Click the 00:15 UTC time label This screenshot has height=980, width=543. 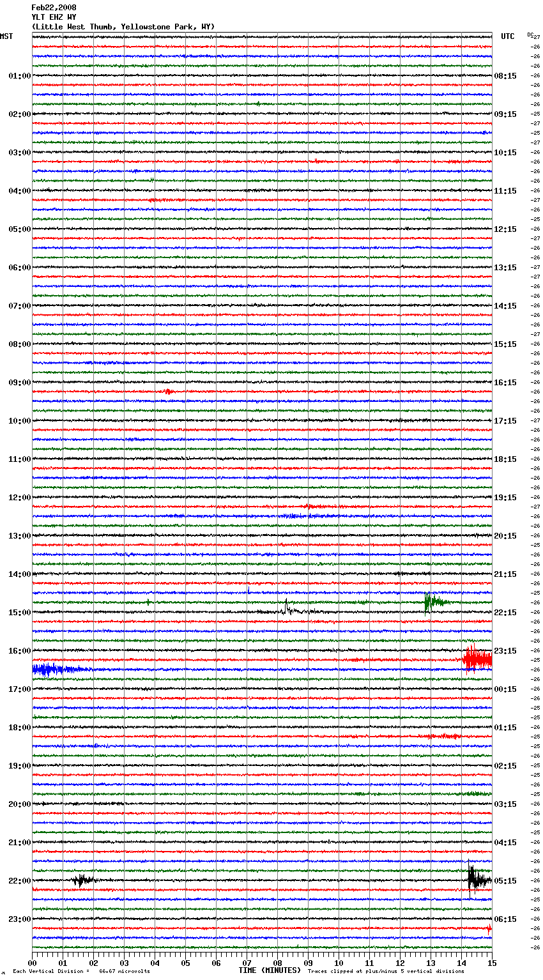point(505,689)
